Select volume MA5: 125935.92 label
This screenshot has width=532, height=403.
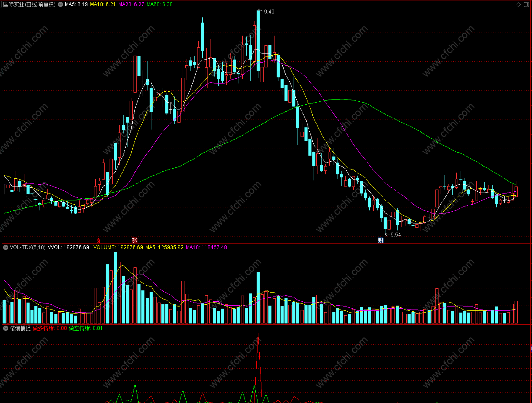pos(164,247)
